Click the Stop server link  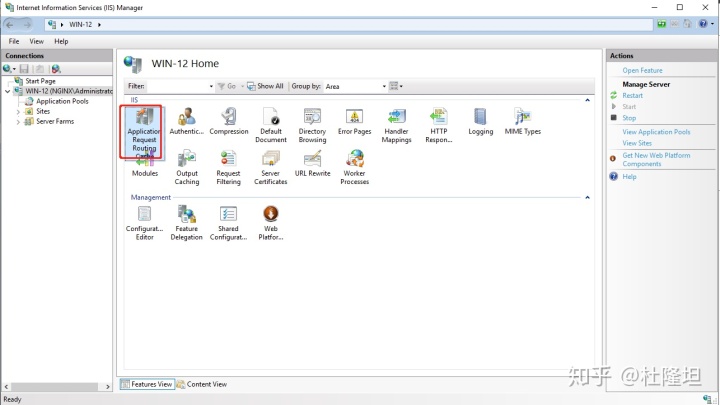(x=629, y=118)
